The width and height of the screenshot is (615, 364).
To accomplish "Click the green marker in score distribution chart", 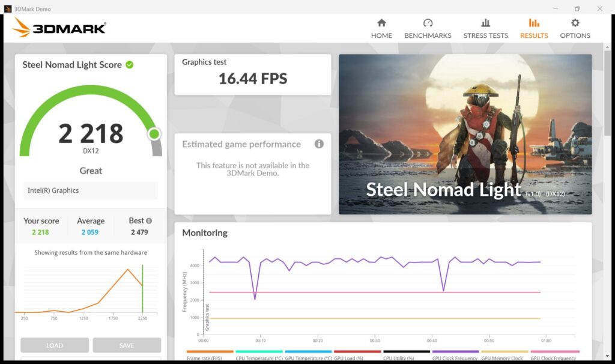I will pos(142,289).
